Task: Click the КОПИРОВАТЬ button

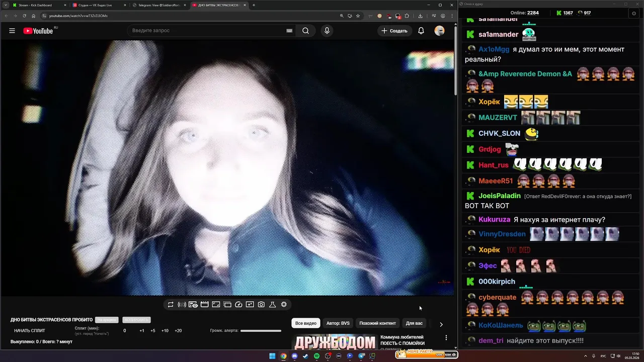Action: click(136, 320)
